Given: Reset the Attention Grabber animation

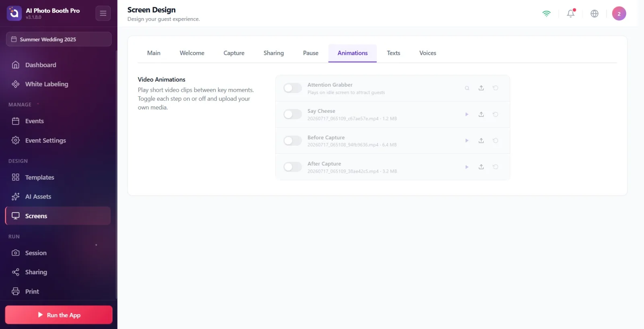Looking at the screenshot, I should tap(495, 88).
